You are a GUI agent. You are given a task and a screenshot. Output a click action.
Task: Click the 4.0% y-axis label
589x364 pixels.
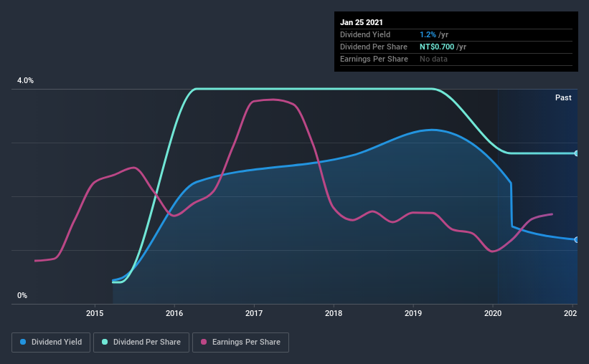coord(25,81)
